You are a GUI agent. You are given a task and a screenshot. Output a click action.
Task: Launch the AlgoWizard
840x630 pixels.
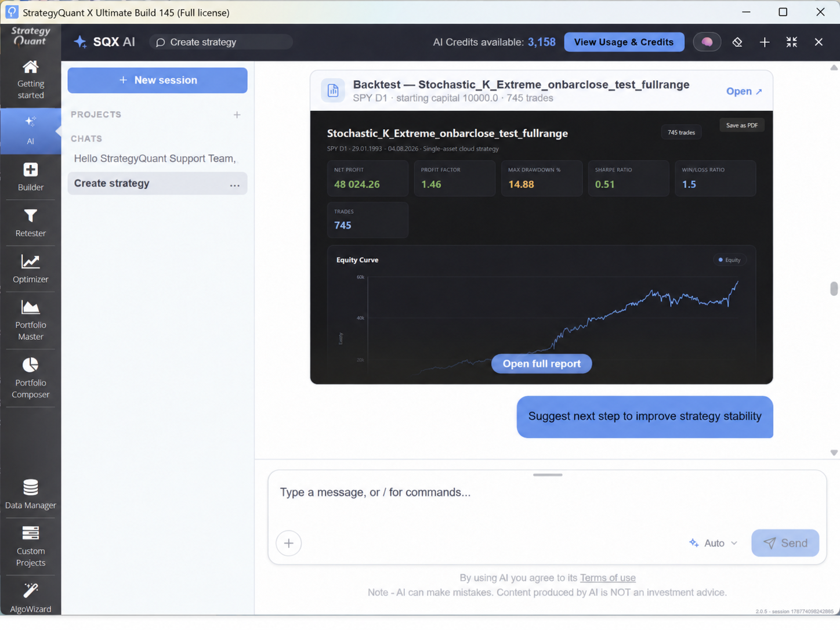30,598
